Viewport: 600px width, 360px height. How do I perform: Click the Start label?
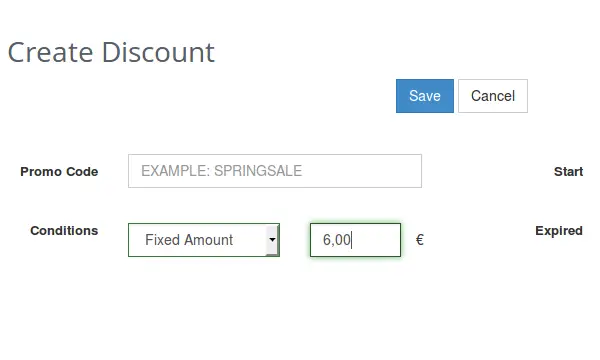(x=569, y=171)
